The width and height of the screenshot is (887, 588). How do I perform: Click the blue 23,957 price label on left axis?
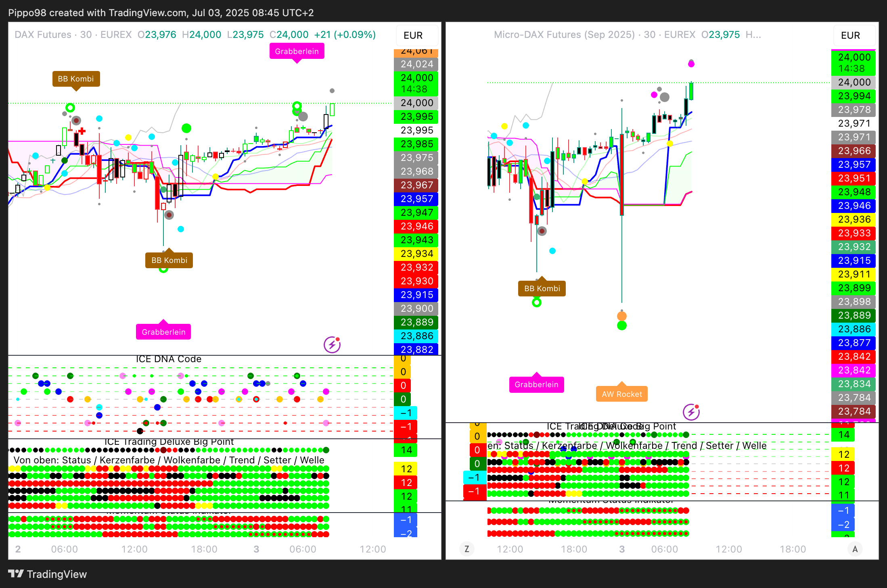click(416, 199)
